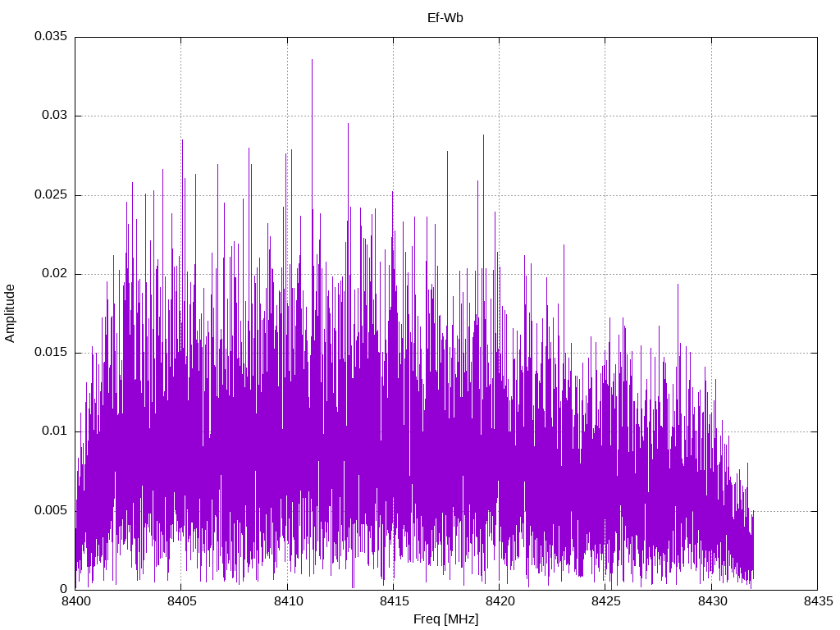This screenshot has height=630, width=840.
Task: Click the tallest spectrum peak near 8411 MHz
Action: pos(313,61)
